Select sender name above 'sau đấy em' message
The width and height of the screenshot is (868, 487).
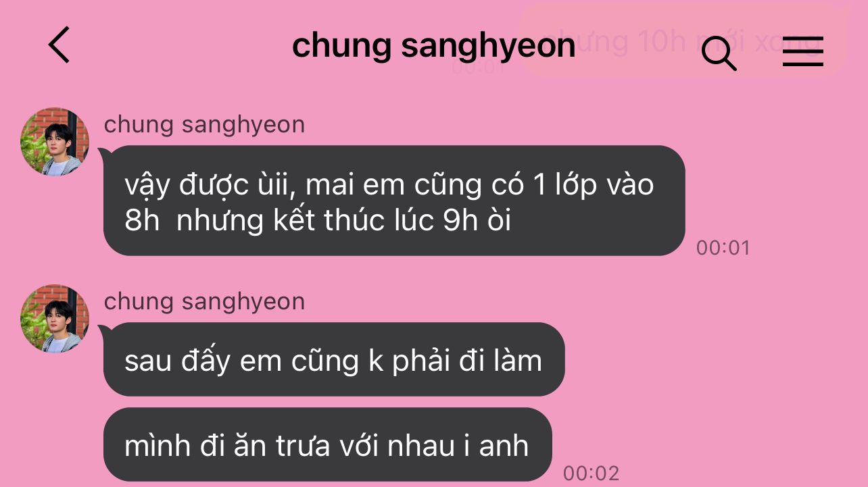pyautogui.click(x=204, y=301)
